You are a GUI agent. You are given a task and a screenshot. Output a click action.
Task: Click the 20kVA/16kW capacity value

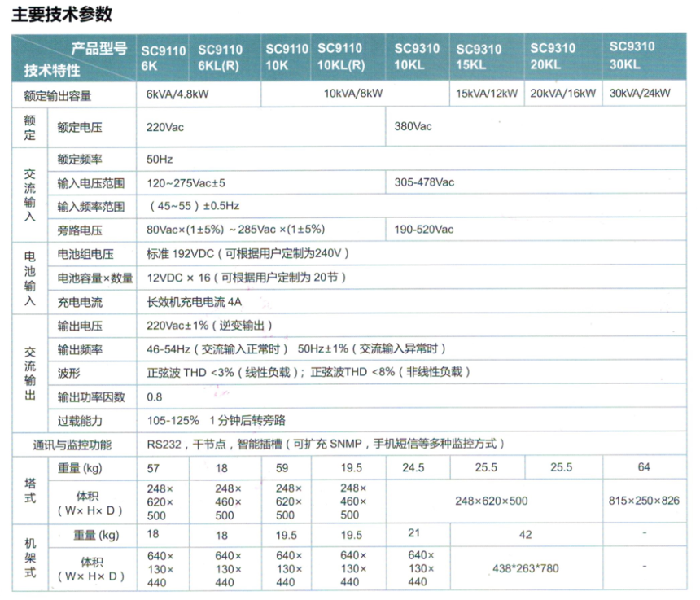[563, 94]
